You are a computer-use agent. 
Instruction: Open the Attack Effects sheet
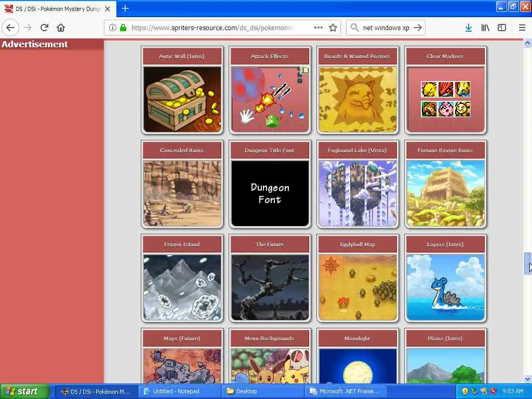click(x=270, y=90)
